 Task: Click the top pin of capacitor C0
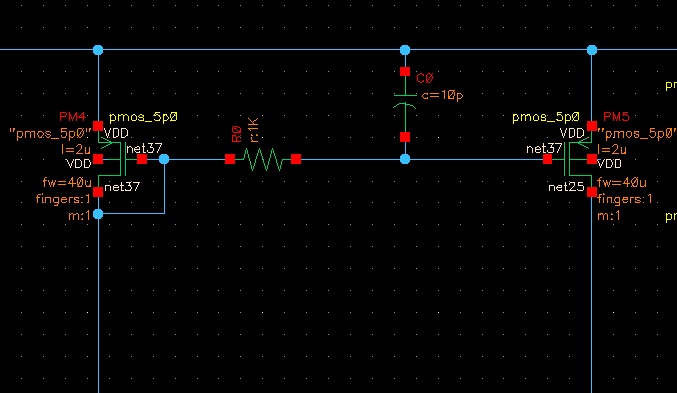tap(405, 72)
